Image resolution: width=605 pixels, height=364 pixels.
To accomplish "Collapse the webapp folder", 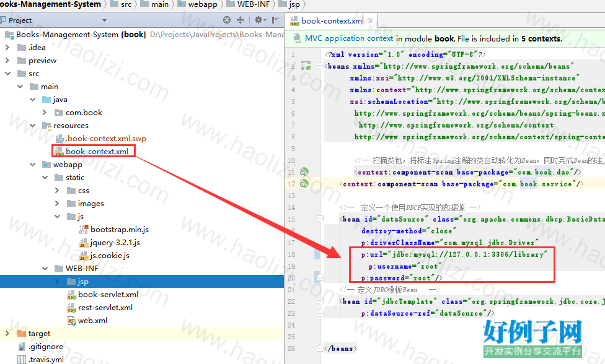I will tap(33, 165).
